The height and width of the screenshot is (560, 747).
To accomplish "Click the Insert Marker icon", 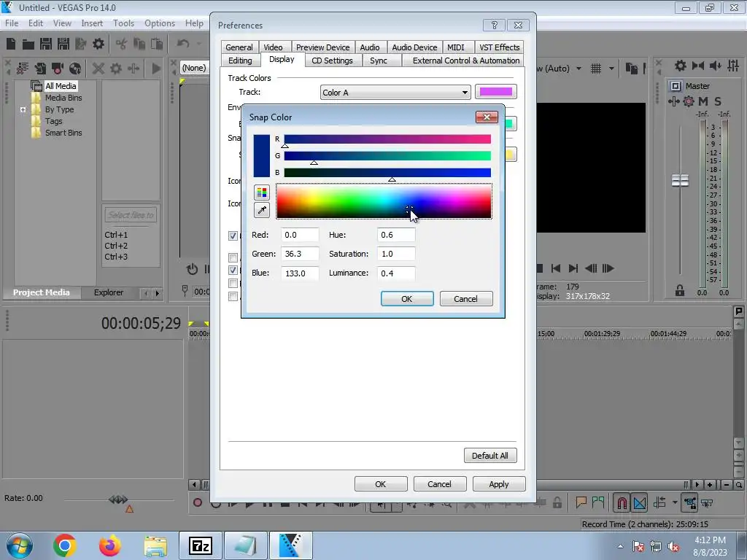I will [x=581, y=502].
